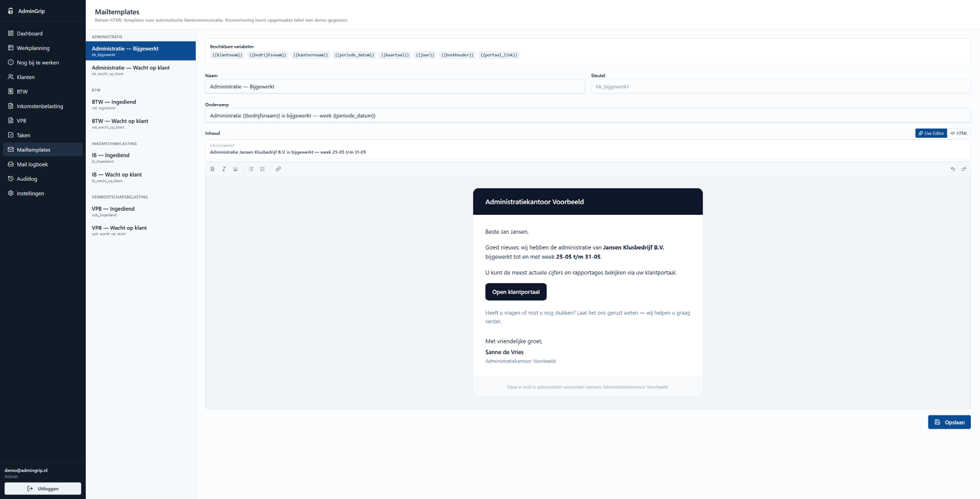Image resolution: width=980 pixels, height=499 pixels.
Task: Click the Mailtemplates envelope icon
Action: click(10, 149)
